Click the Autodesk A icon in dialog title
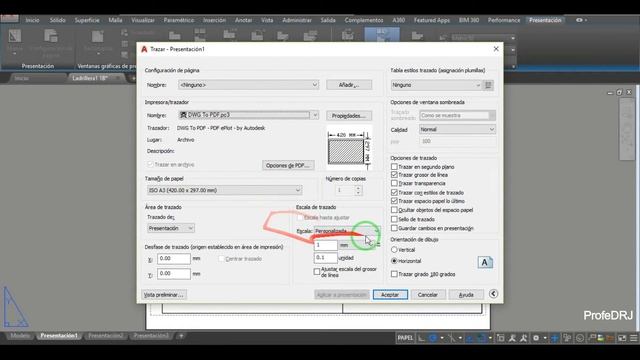Image resolution: width=640 pixels, height=360 pixels. pyautogui.click(x=144, y=49)
